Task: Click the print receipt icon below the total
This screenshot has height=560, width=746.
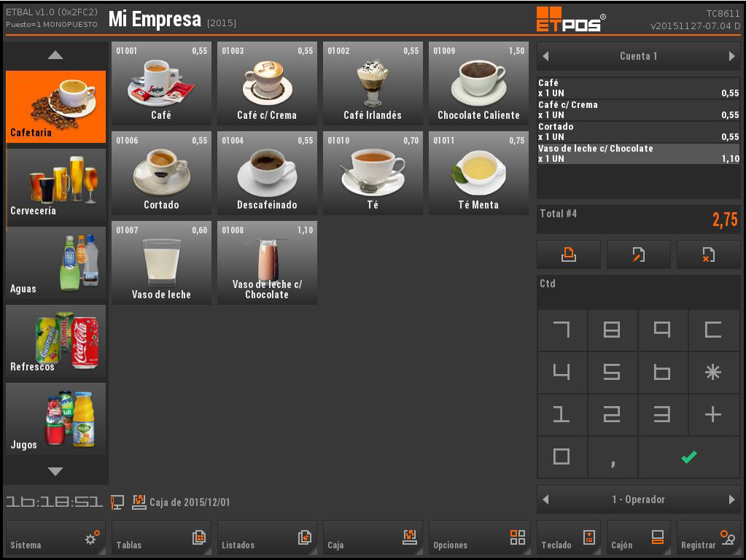Action: pyautogui.click(x=569, y=254)
